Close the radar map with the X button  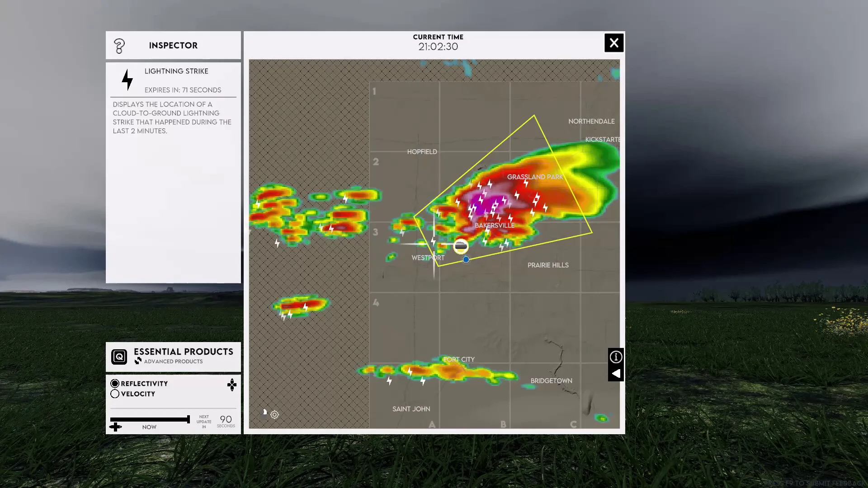614,42
